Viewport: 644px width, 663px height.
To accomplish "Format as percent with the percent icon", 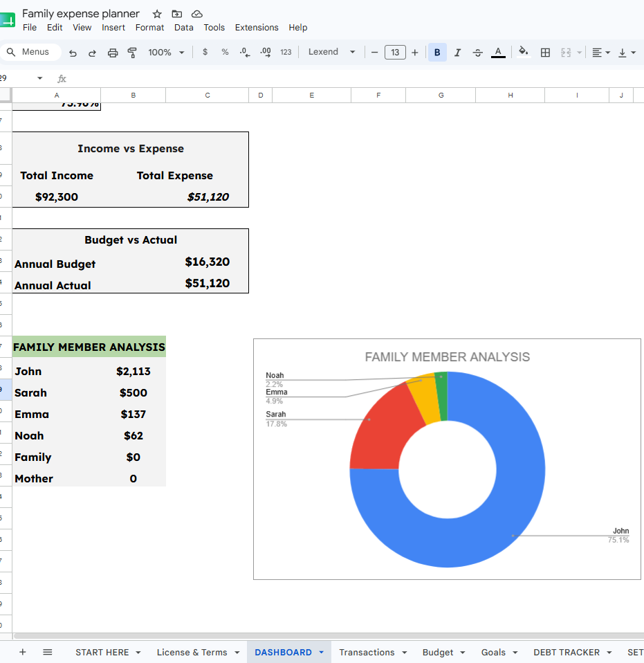I will (x=225, y=52).
